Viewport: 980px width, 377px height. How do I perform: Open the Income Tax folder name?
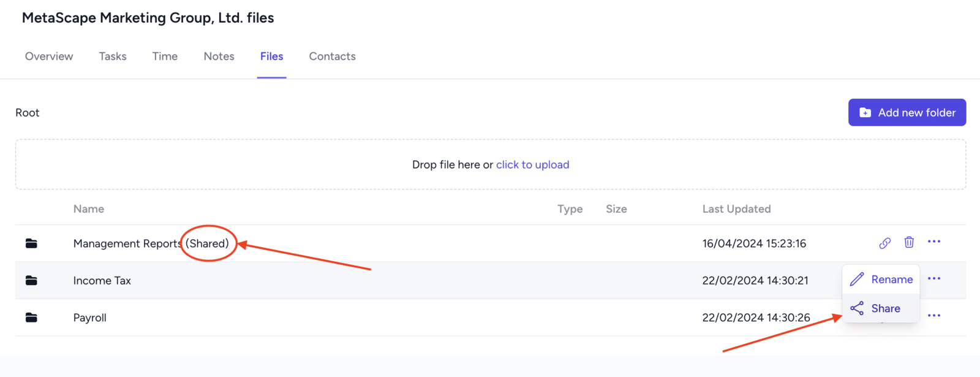102,281
